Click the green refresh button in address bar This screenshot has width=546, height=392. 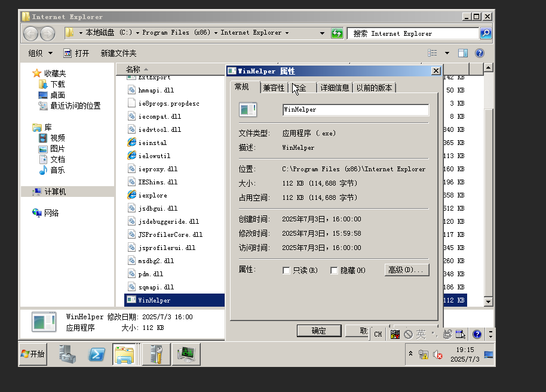click(x=337, y=33)
